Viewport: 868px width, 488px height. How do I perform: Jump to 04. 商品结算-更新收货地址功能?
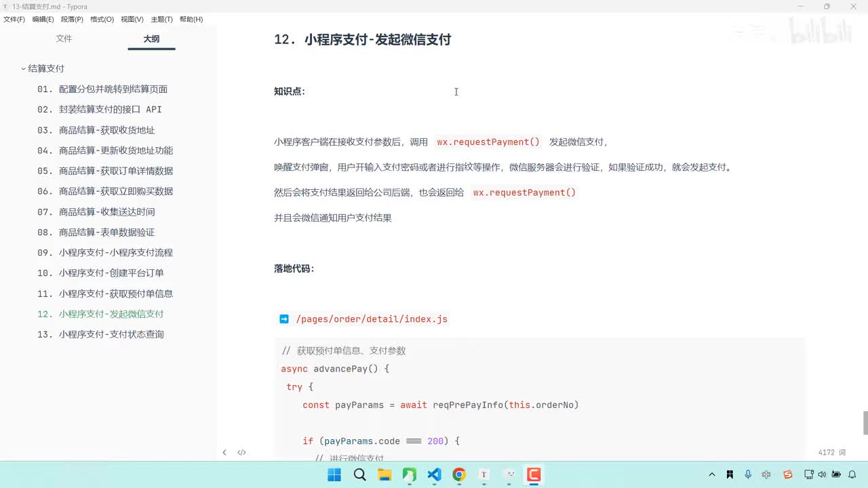105,150
